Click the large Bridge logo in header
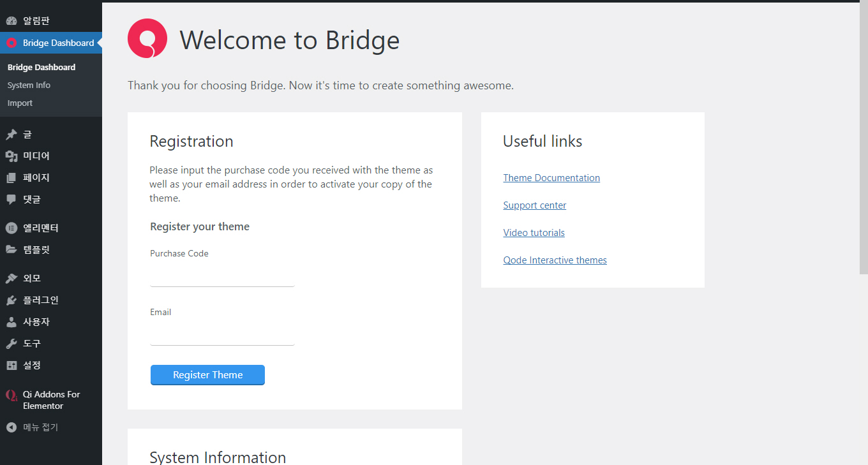The height and width of the screenshot is (465, 868). coord(147,38)
